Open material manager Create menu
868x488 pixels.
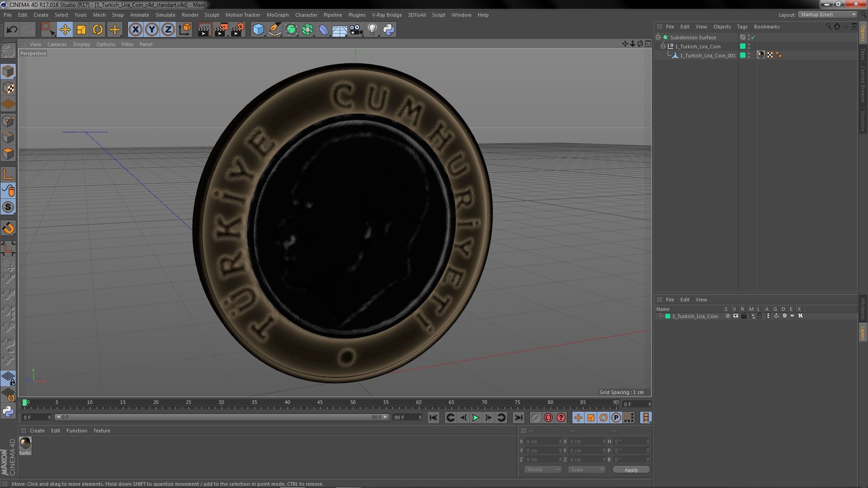37,431
